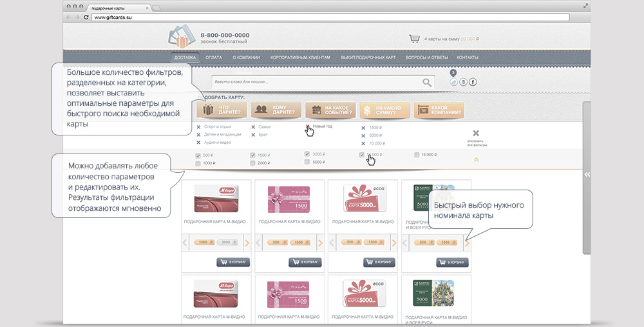This screenshot has height=327, width=644.
Task: Remove the Спорт и отдых filter
Action: pyautogui.click(x=198, y=127)
